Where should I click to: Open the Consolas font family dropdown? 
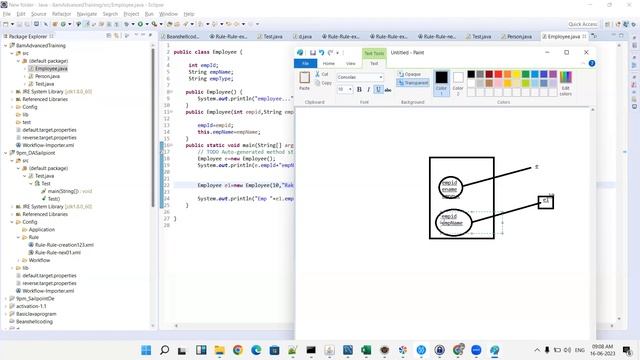point(382,77)
